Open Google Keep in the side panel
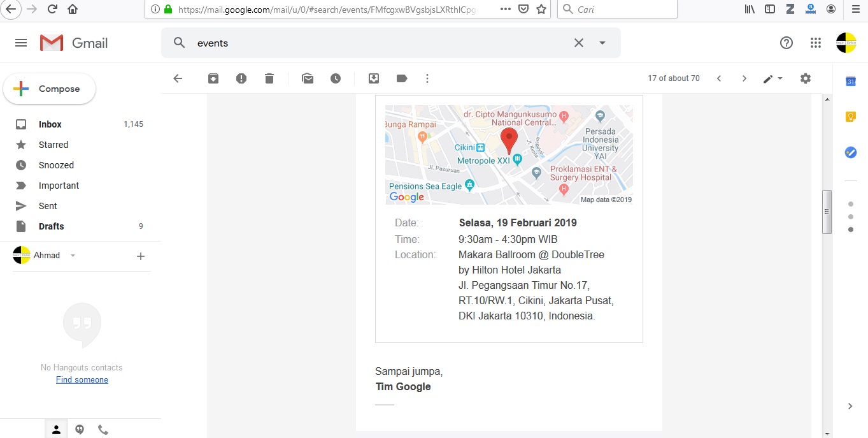Viewport: 868px width, 438px height. click(x=851, y=117)
